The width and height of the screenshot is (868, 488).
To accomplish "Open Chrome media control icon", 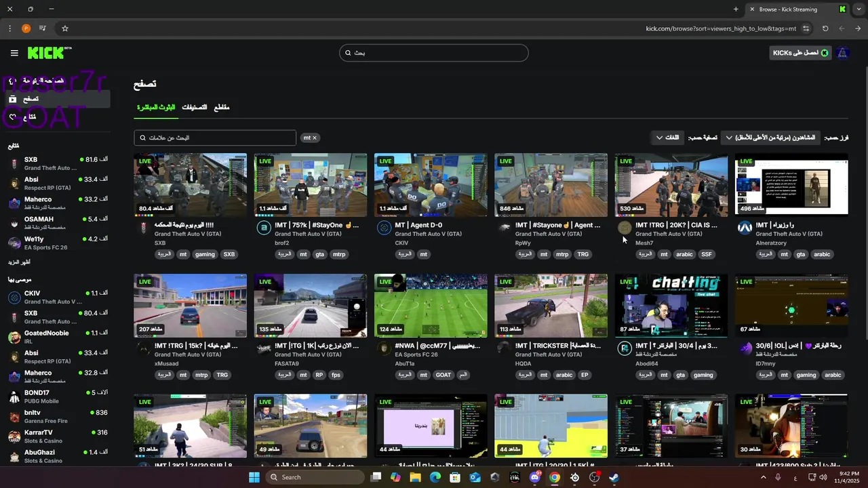I will tap(43, 28).
